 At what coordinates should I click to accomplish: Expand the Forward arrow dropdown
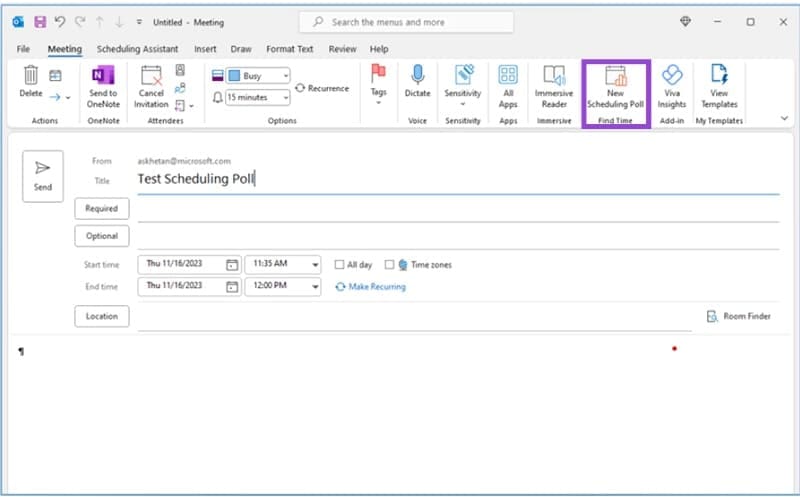(68, 97)
